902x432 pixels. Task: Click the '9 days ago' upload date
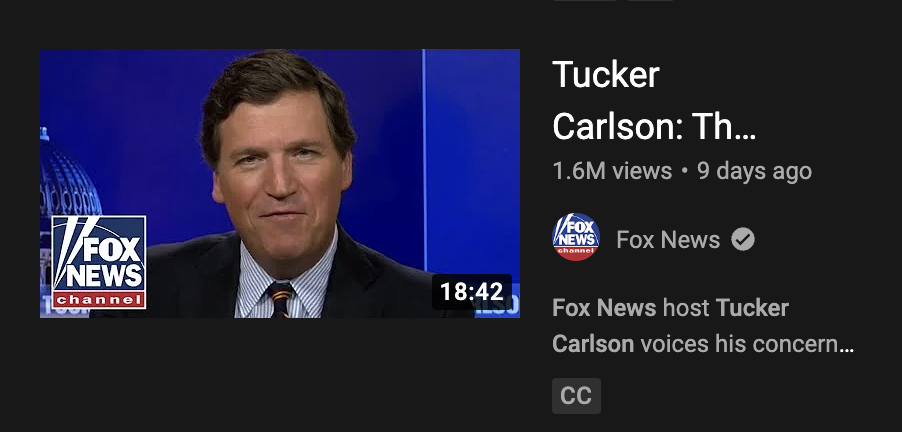[x=754, y=171]
